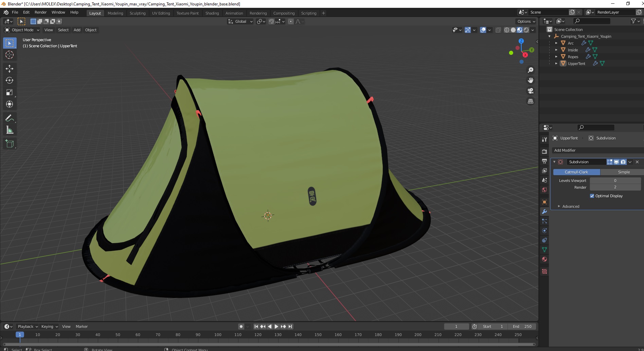This screenshot has width=644, height=351.
Task: Switch to wireframe viewport shading
Action: 507,30
